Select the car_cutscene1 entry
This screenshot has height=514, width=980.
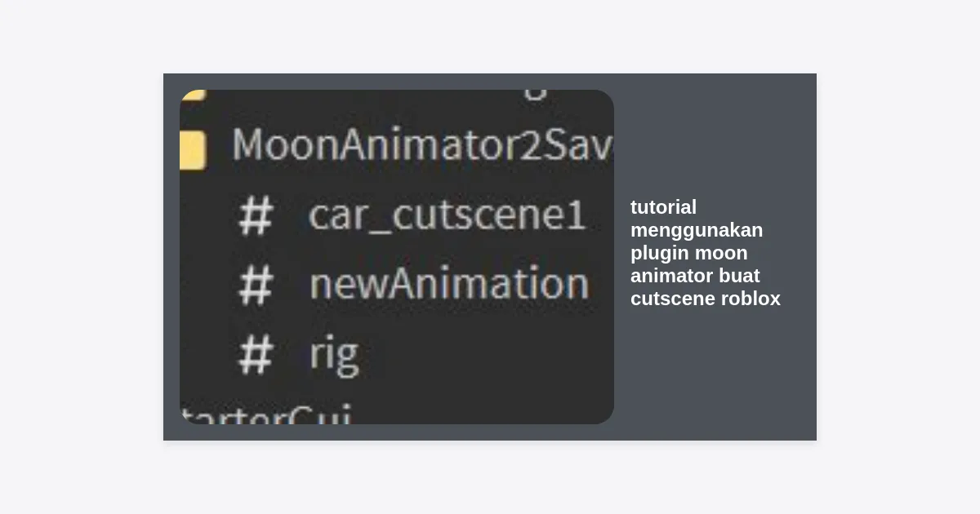447,215
